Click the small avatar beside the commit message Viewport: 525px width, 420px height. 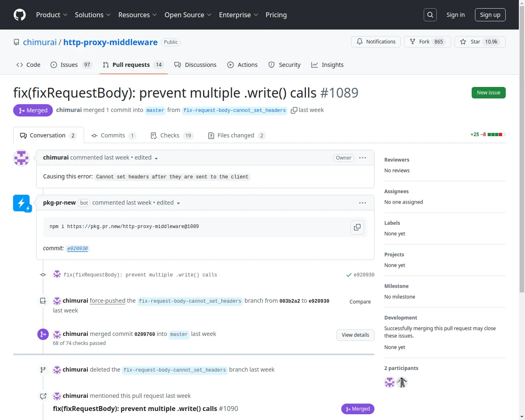pos(57,274)
